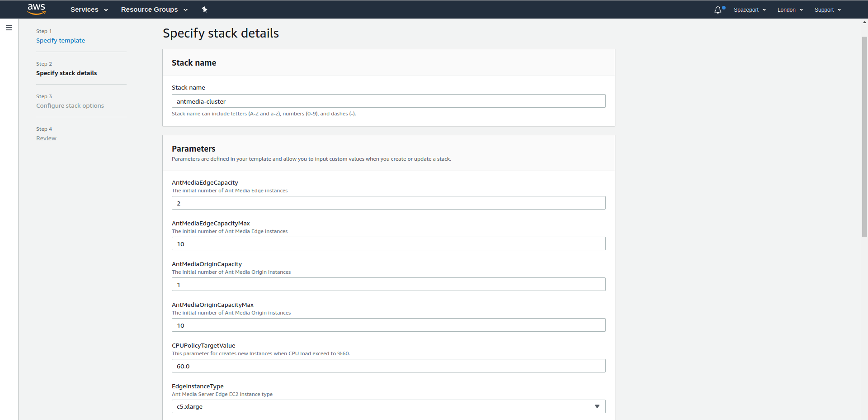Click the Stack name input field
The height and width of the screenshot is (420, 868).
tap(388, 101)
